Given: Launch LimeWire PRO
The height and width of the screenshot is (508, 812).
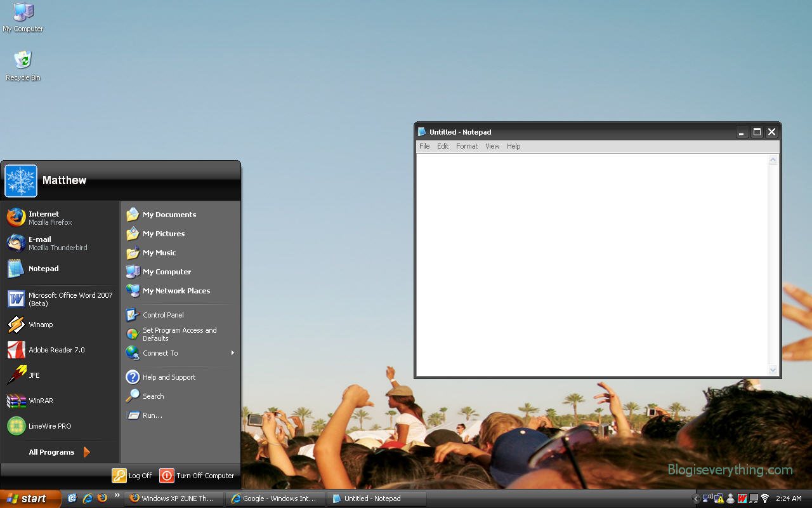Looking at the screenshot, I should (60, 426).
